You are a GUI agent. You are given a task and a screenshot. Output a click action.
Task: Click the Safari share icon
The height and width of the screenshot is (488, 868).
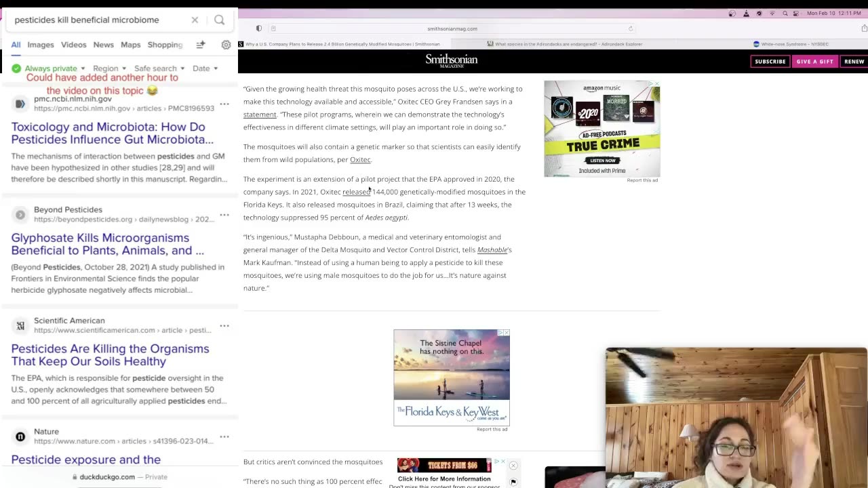pyautogui.click(x=864, y=28)
